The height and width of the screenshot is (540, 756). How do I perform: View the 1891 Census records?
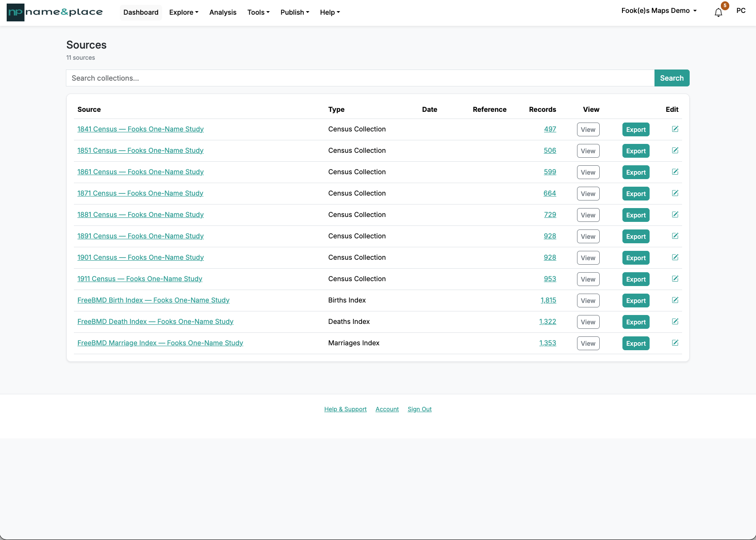tap(588, 237)
